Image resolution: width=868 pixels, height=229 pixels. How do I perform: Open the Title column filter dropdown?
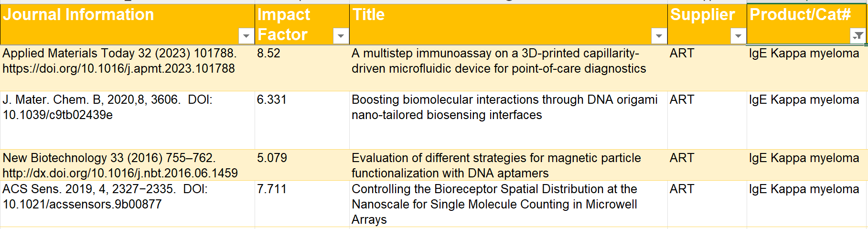(x=659, y=36)
